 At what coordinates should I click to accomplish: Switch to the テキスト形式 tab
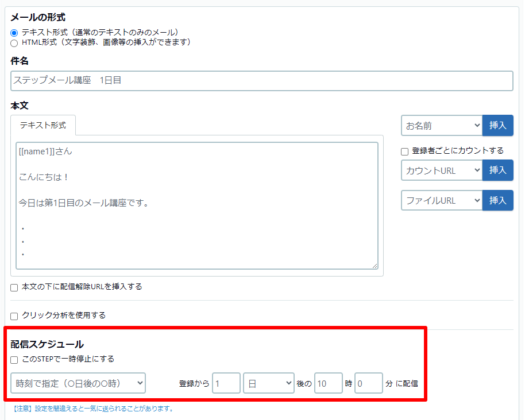43,126
